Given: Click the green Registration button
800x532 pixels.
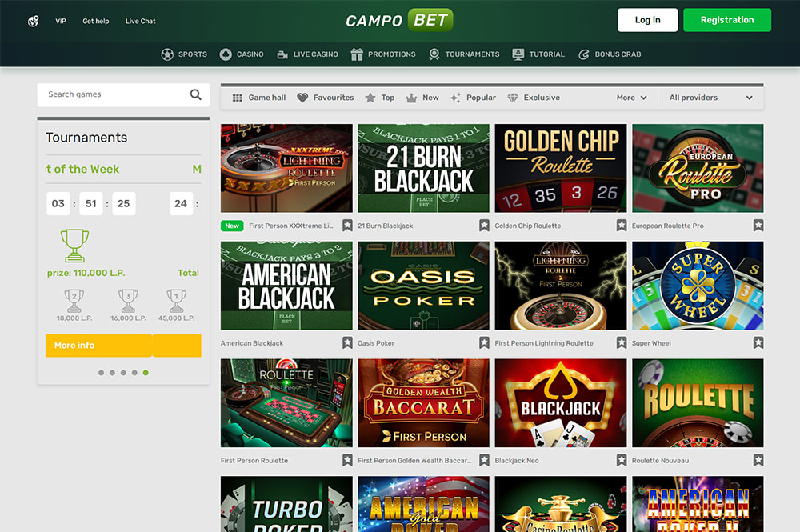Looking at the screenshot, I should click(x=727, y=20).
